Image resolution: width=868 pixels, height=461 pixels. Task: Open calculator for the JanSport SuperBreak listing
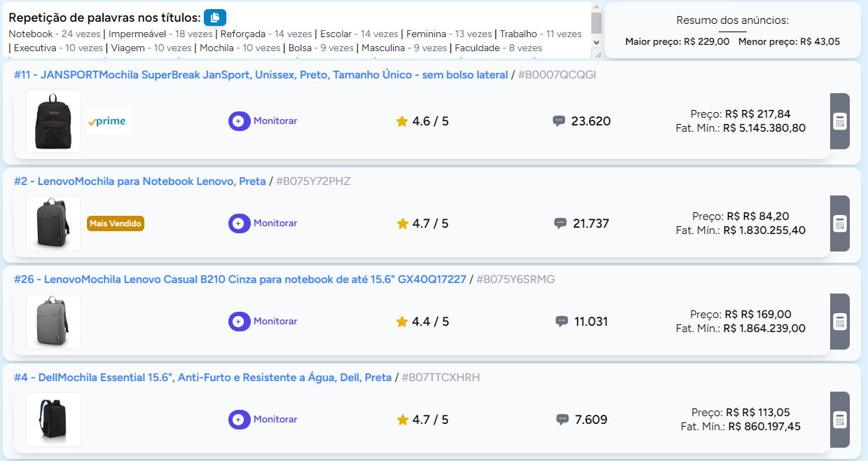pyautogui.click(x=839, y=121)
